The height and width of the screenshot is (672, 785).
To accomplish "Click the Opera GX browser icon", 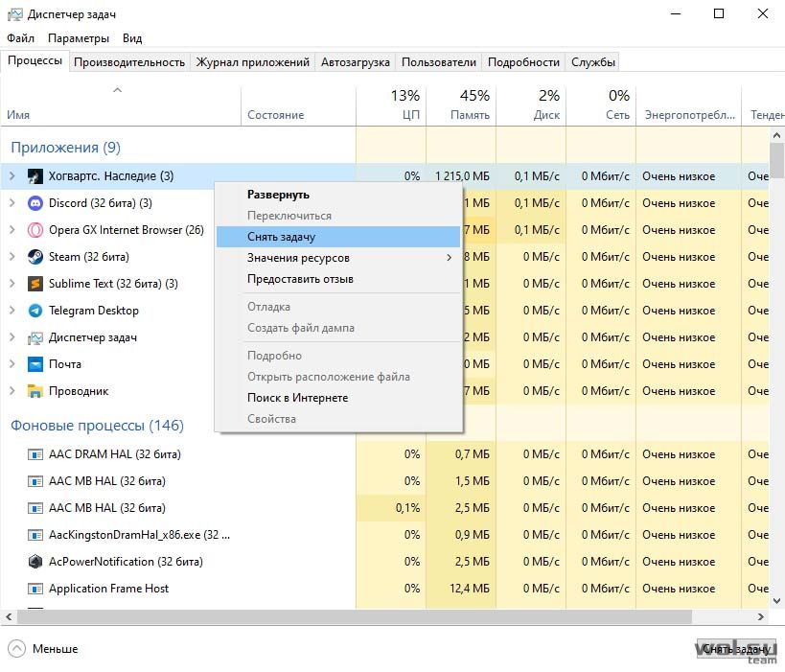I will click(35, 230).
